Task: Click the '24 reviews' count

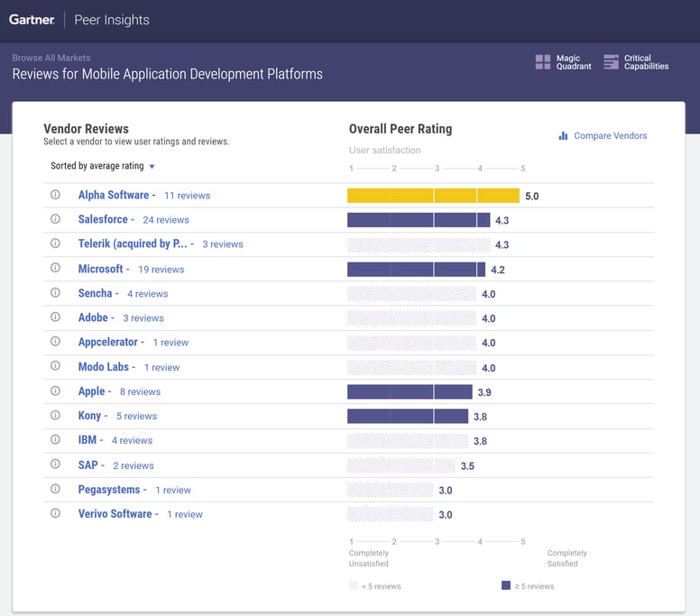Action: click(x=166, y=220)
